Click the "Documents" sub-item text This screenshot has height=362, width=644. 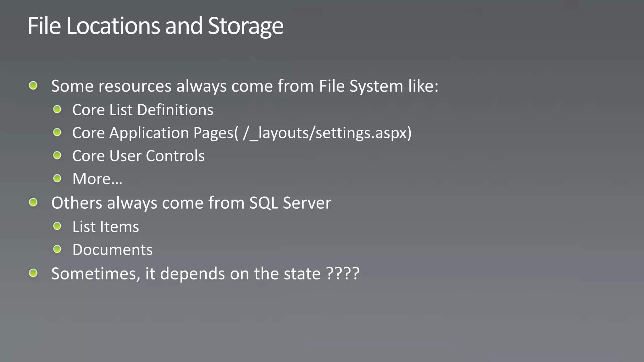pyautogui.click(x=112, y=250)
